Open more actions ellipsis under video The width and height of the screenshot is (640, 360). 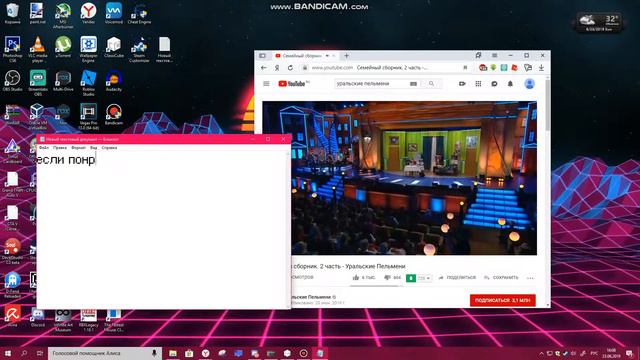pyautogui.click(x=530, y=278)
